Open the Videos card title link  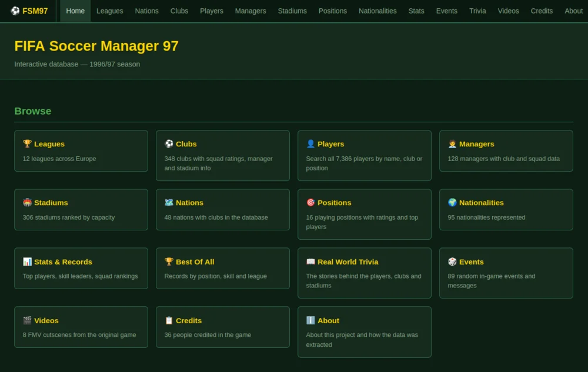click(46, 321)
